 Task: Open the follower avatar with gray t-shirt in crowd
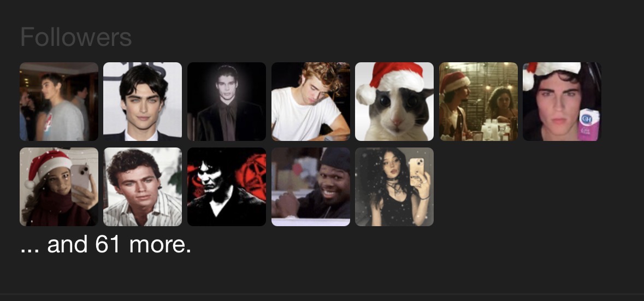tap(59, 102)
